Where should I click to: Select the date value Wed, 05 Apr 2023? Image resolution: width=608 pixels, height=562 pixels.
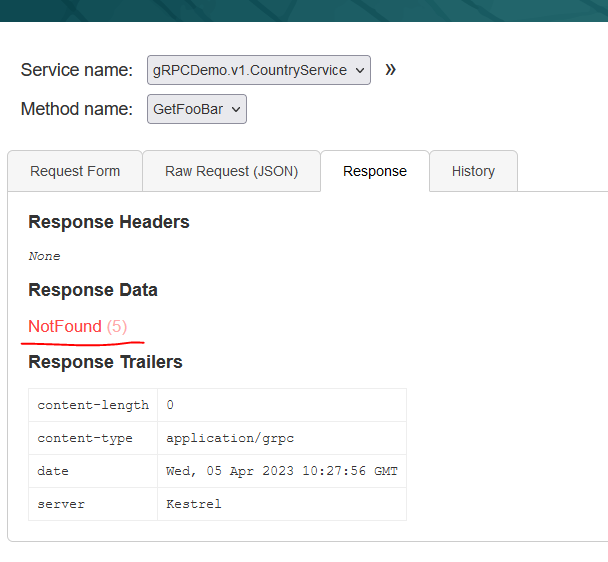click(x=282, y=471)
